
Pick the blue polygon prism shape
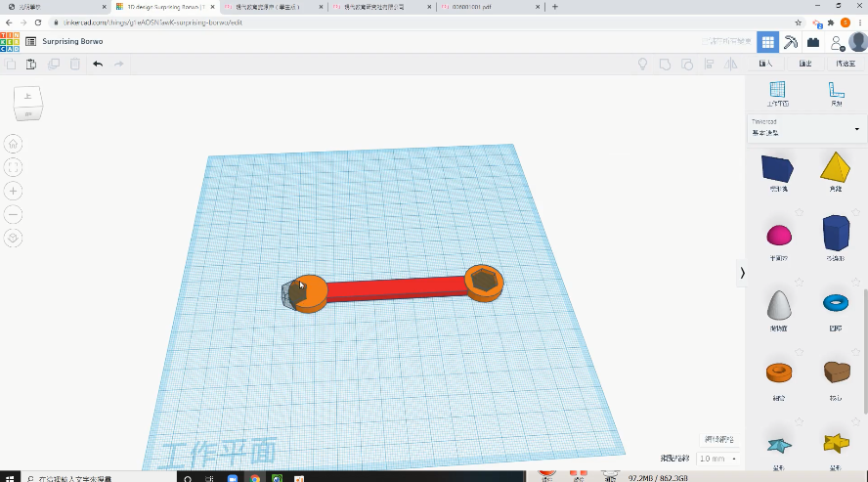pyautogui.click(x=836, y=233)
